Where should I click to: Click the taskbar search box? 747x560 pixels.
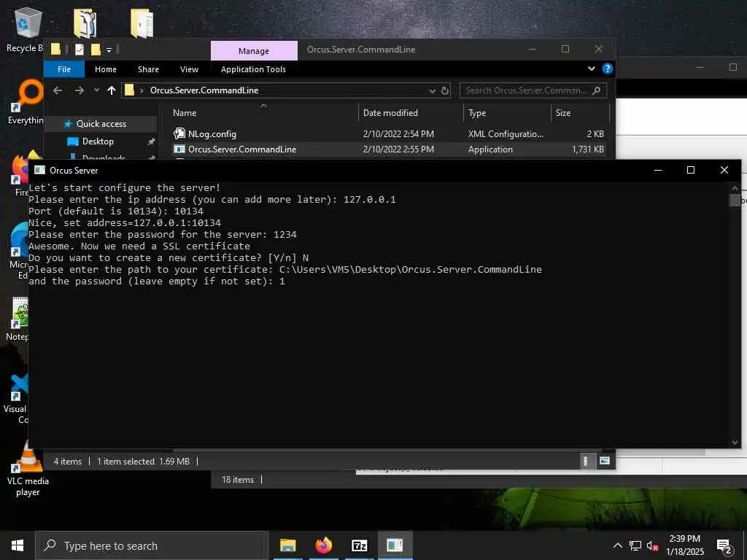click(152, 545)
